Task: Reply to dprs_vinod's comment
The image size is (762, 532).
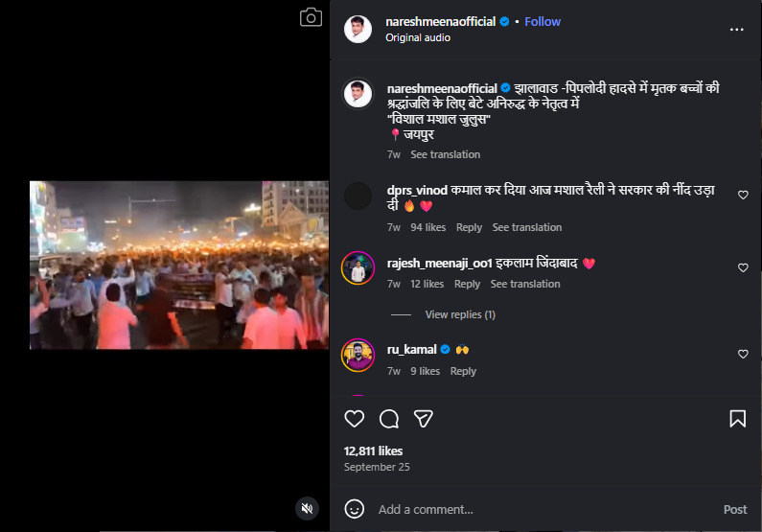Action: pyautogui.click(x=469, y=227)
